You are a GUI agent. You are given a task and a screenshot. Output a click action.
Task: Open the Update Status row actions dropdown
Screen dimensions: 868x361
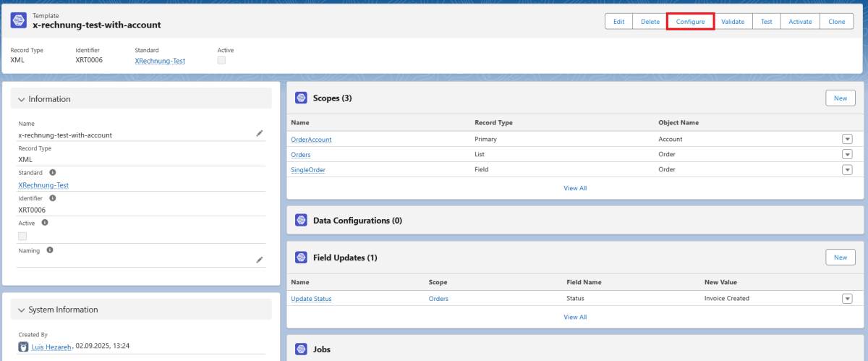(x=846, y=299)
